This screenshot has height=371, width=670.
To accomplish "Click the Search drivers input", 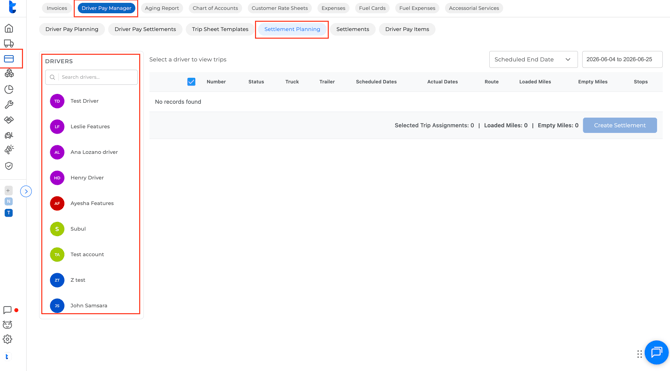I will coord(91,77).
